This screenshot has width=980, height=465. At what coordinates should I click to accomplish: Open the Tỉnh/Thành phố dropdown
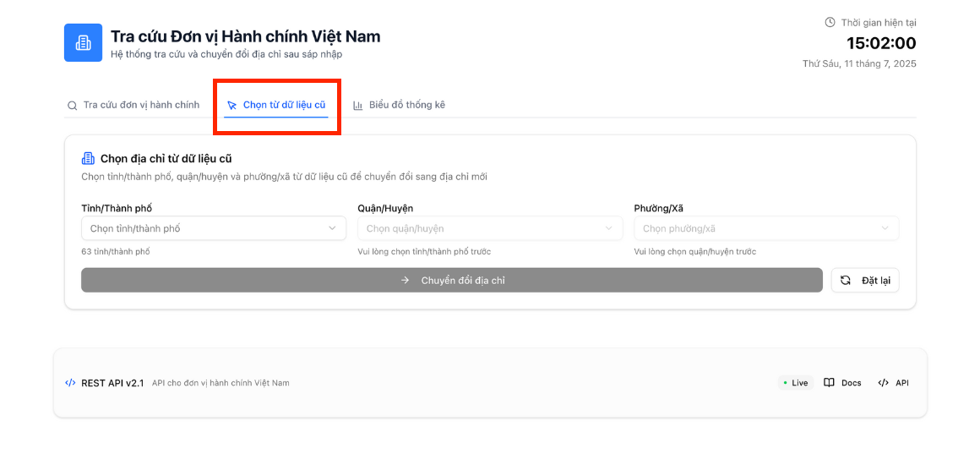pos(213,228)
